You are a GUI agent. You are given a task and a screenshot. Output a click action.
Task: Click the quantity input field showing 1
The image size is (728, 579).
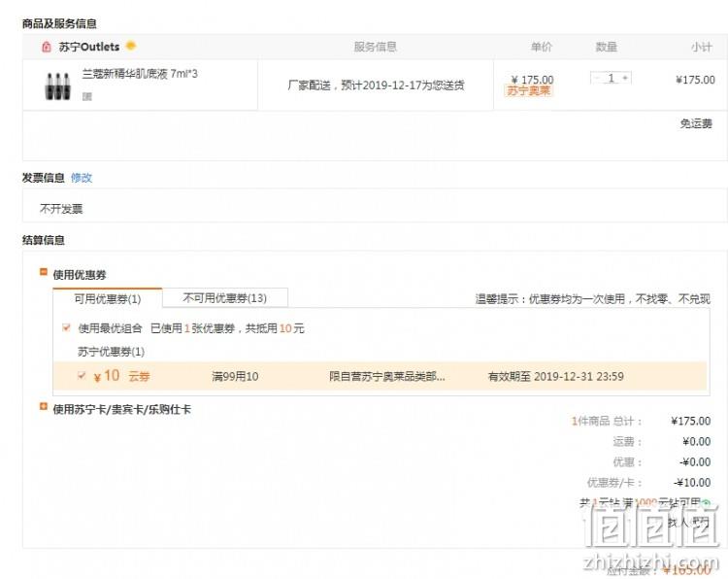click(x=611, y=78)
